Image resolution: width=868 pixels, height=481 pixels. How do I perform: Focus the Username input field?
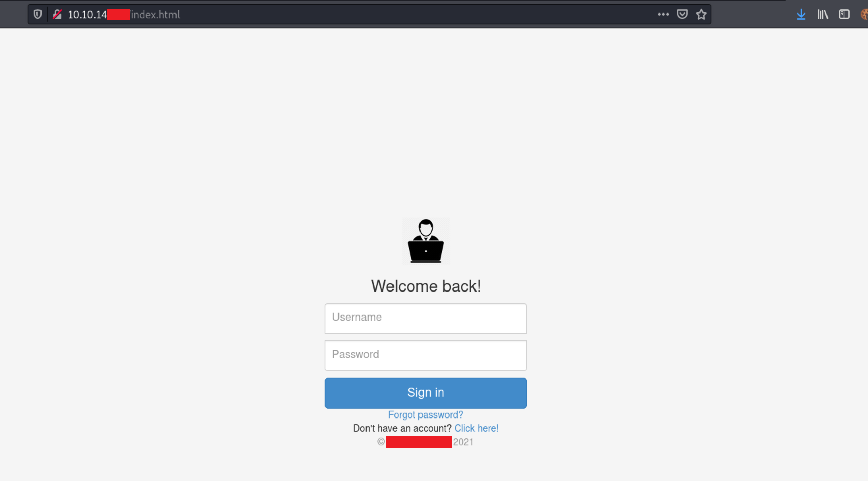[x=426, y=318]
